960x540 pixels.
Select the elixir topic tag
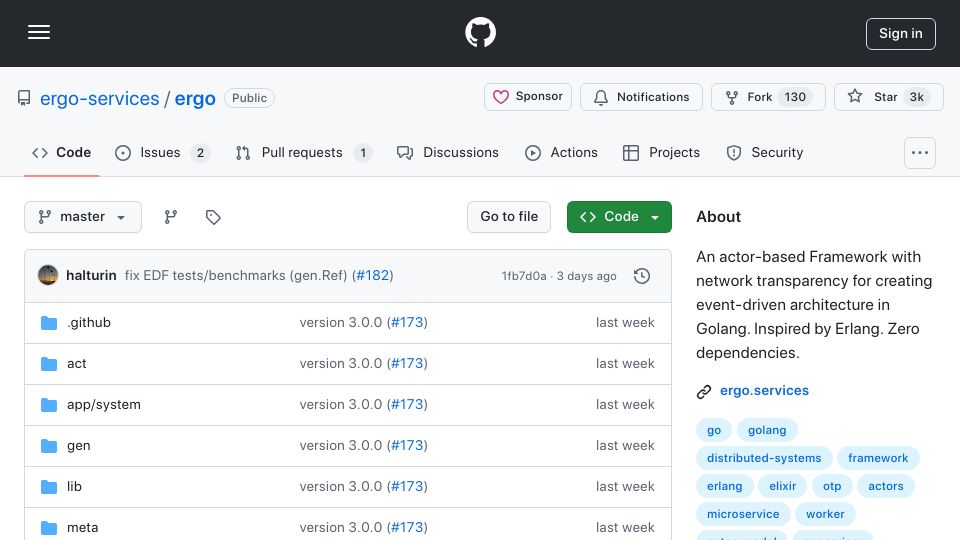(x=782, y=486)
